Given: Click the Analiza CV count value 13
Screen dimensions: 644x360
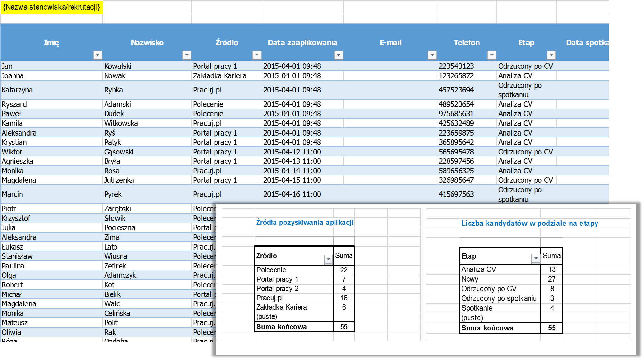Looking at the screenshot, I should click(552, 269).
